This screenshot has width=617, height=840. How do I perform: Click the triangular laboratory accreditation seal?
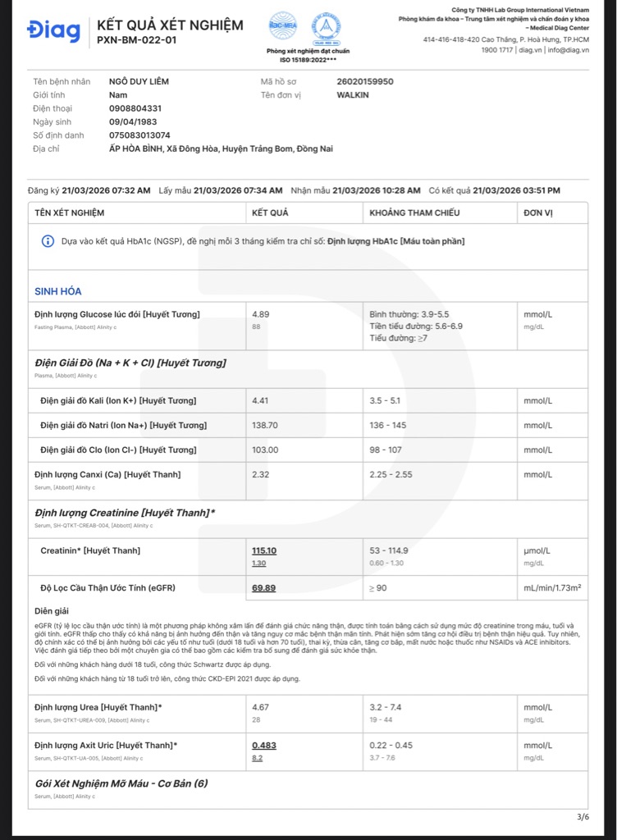coord(327,26)
